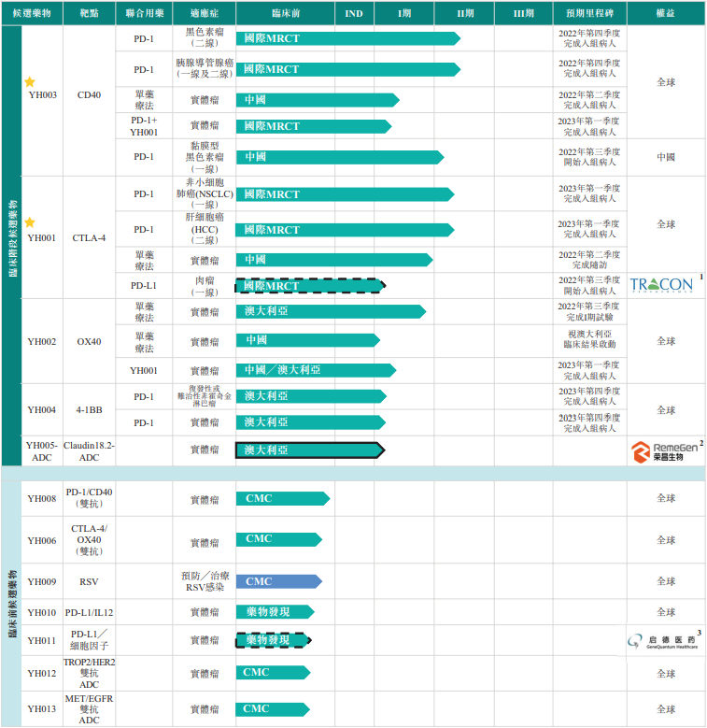The width and height of the screenshot is (707, 728).
Task: Click the dashed 藥物發現 bar for YH011
Action: (x=273, y=640)
